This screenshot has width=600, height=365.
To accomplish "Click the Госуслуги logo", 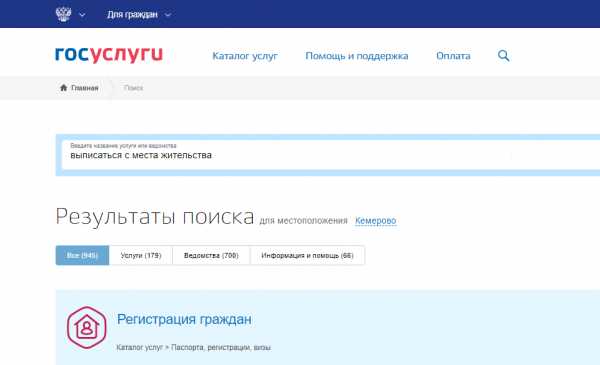I will [109, 54].
